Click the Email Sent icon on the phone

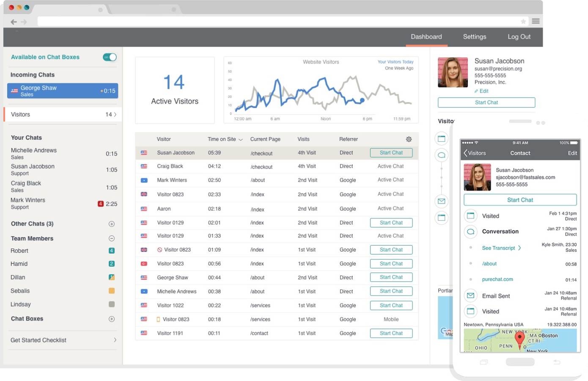(470, 295)
